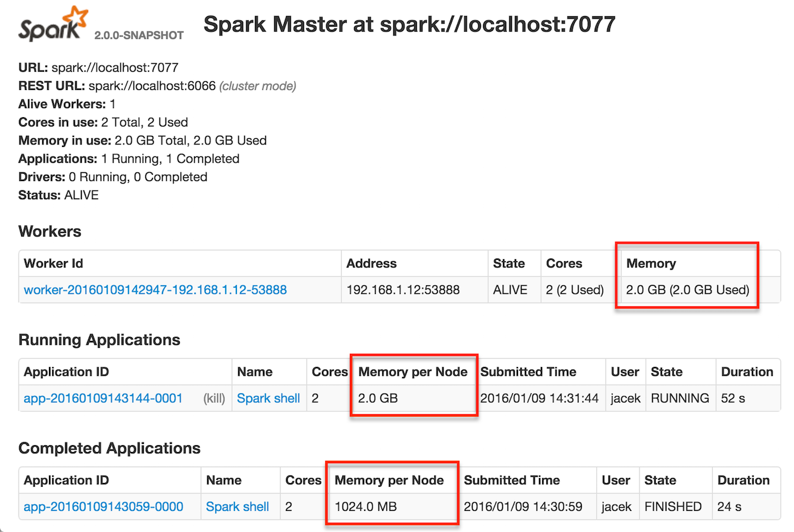
Task: Kill the running Spark shell application
Action: coord(214,398)
